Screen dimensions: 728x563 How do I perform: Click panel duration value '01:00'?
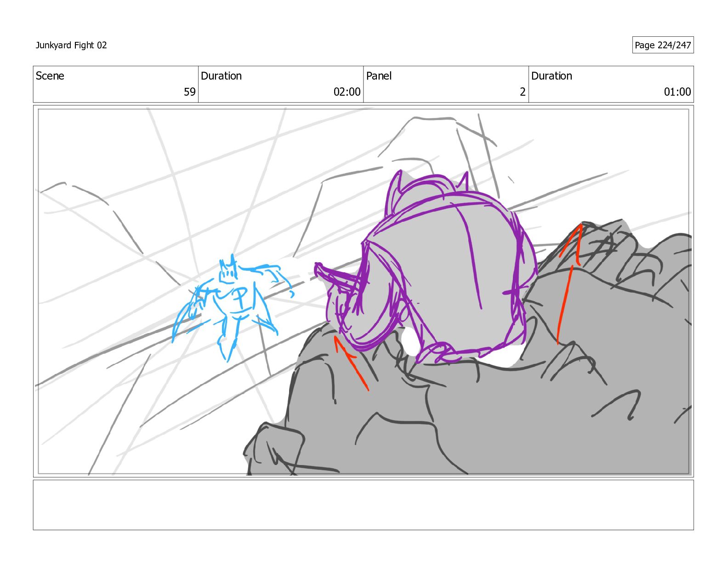[x=677, y=92]
